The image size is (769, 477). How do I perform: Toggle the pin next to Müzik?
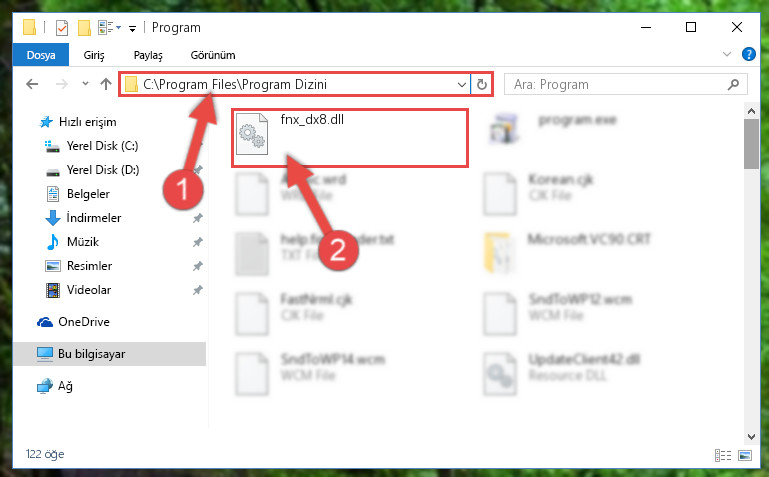(x=198, y=242)
